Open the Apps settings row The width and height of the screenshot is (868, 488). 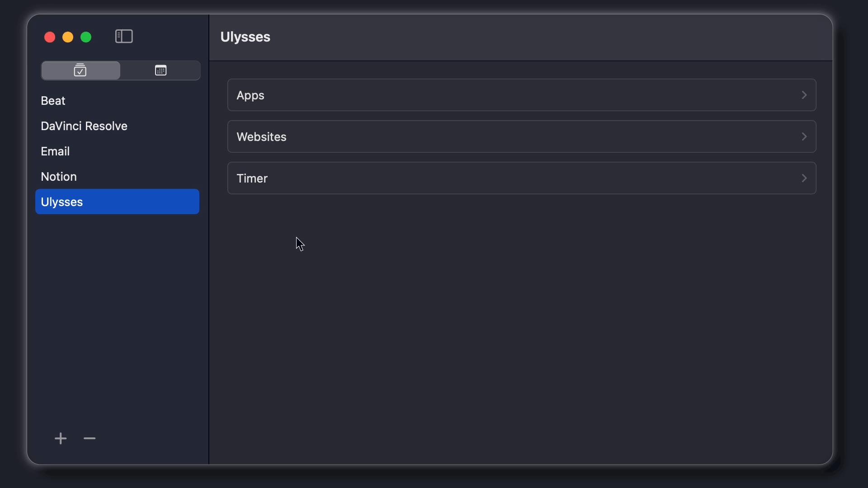(x=522, y=95)
